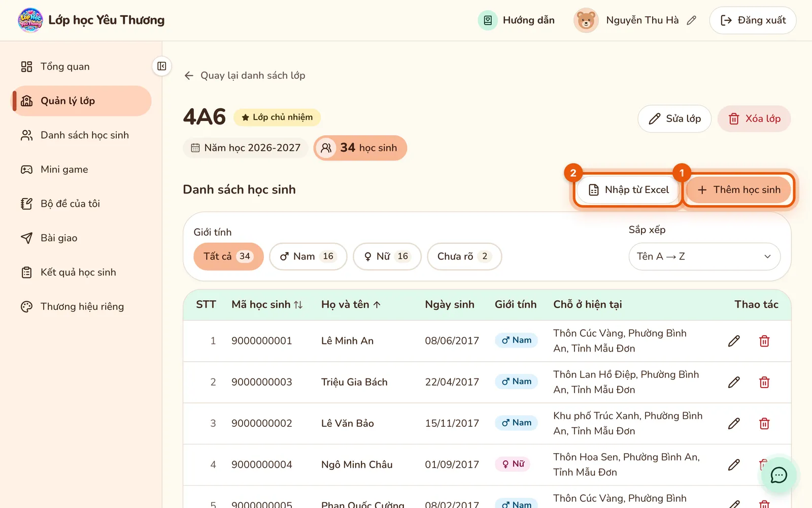Open Kết quả học sinh in sidebar
The image size is (812, 508).
(81, 272)
